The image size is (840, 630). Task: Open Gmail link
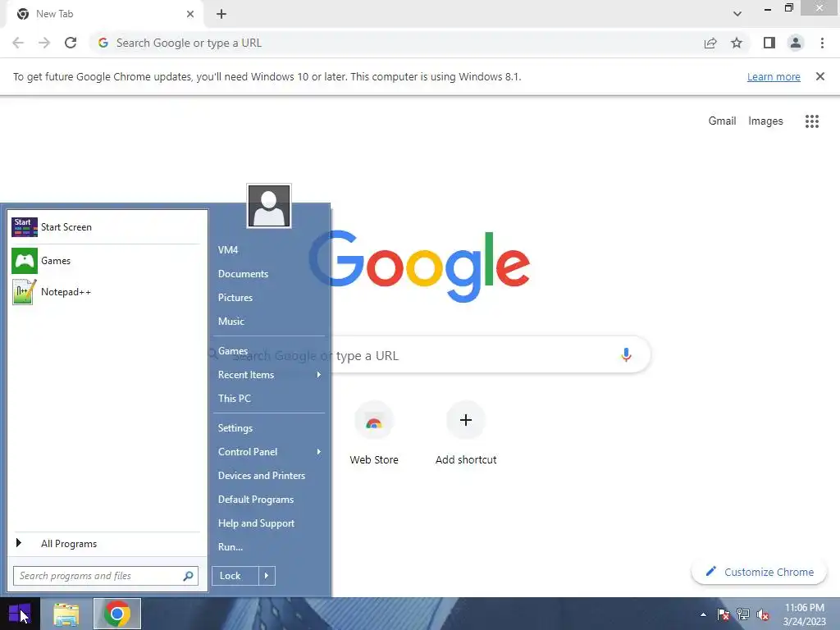722,121
